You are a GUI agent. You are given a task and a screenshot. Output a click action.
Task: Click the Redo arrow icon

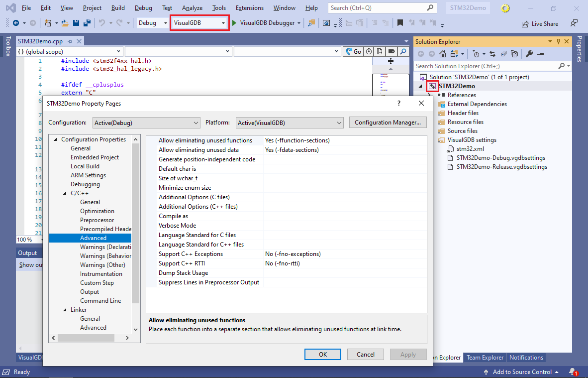click(119, 23)
